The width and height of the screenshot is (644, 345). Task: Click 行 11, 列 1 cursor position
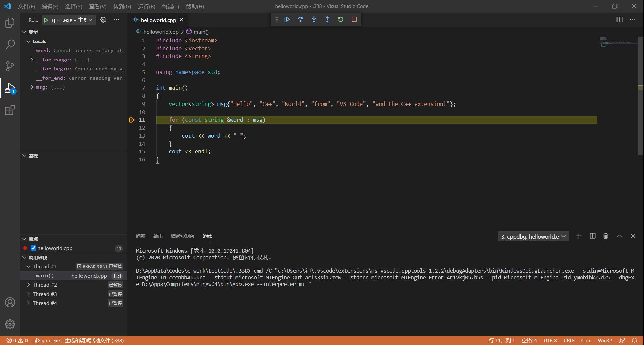tap(501, 340)
